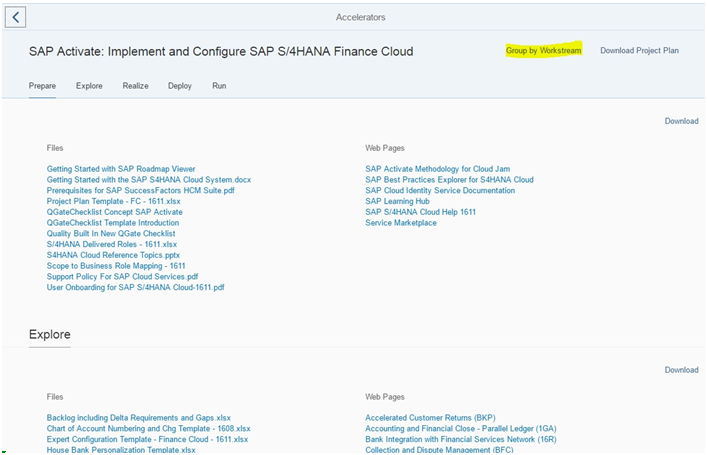The height and width of the screenshot is (455, 707).
Task: Open Accounting and Financial Close - Parallel Ledger (1GA)
Action: click(461, 428)
